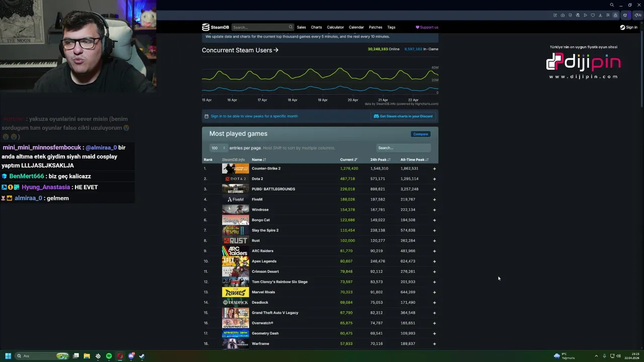Open File Explorer from taskbar
644x362 pixels.
point(87,356)
